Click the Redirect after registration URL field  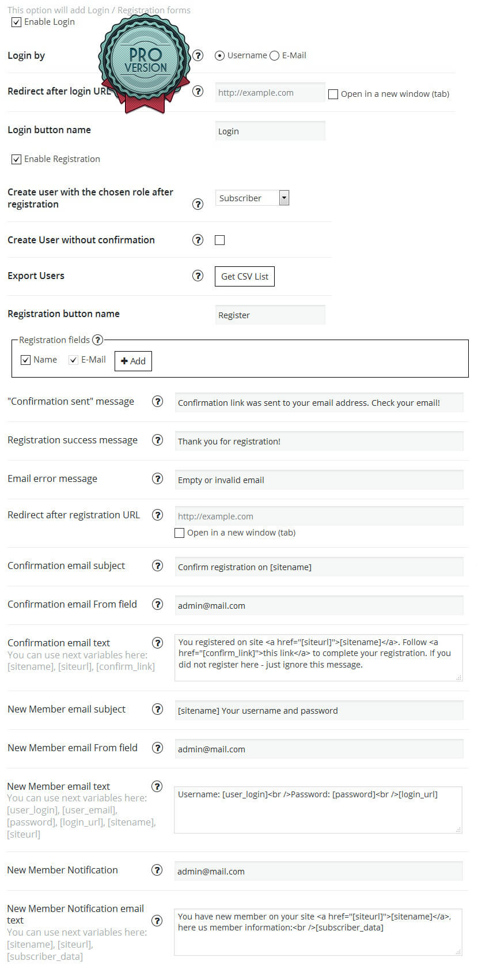319,516
